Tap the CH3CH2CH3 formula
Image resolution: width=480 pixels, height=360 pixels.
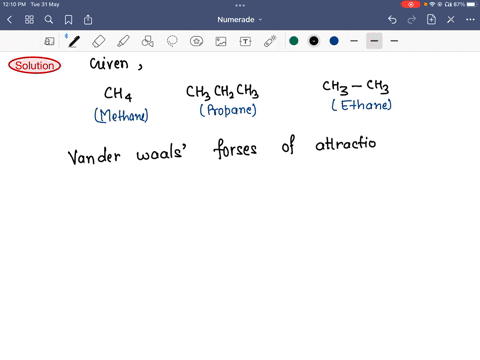tap(222, 91)
